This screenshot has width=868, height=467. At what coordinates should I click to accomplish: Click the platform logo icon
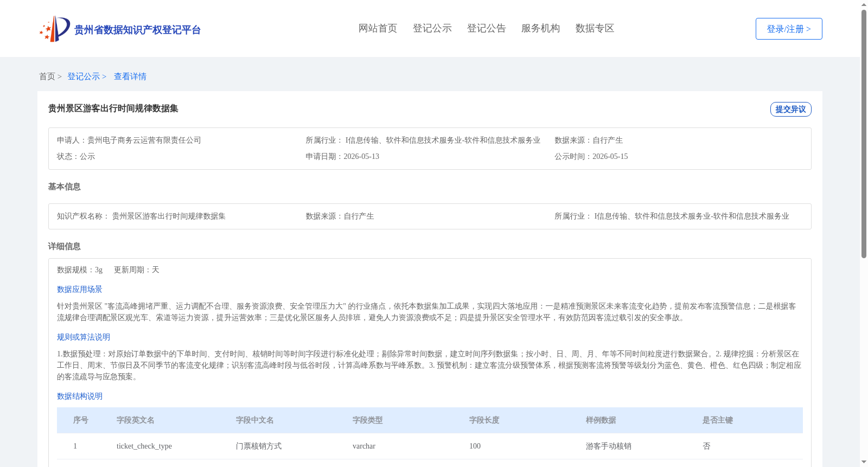click(x=55, y=29)
